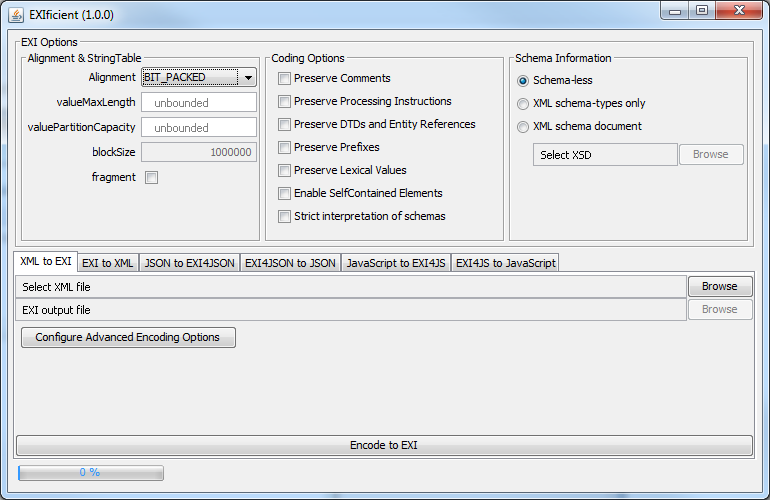Toggle the fragment checkbox
The height and width of the screenshot is (500, 770).
tap(151, 177)
